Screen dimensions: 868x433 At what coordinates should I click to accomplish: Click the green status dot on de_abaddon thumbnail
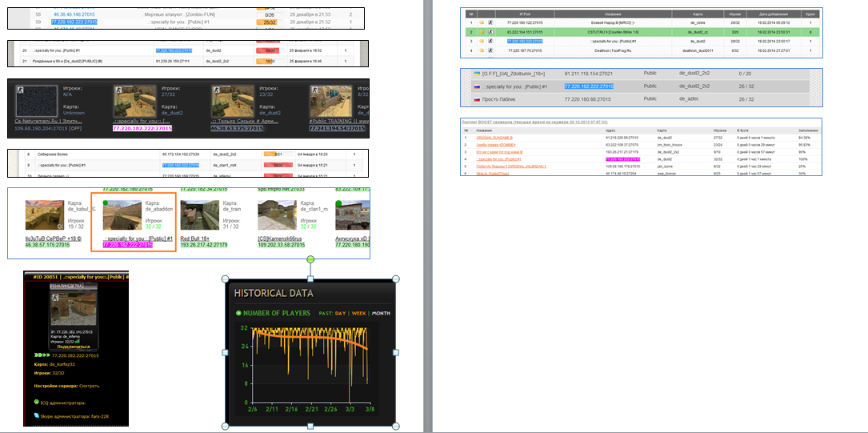106,202
